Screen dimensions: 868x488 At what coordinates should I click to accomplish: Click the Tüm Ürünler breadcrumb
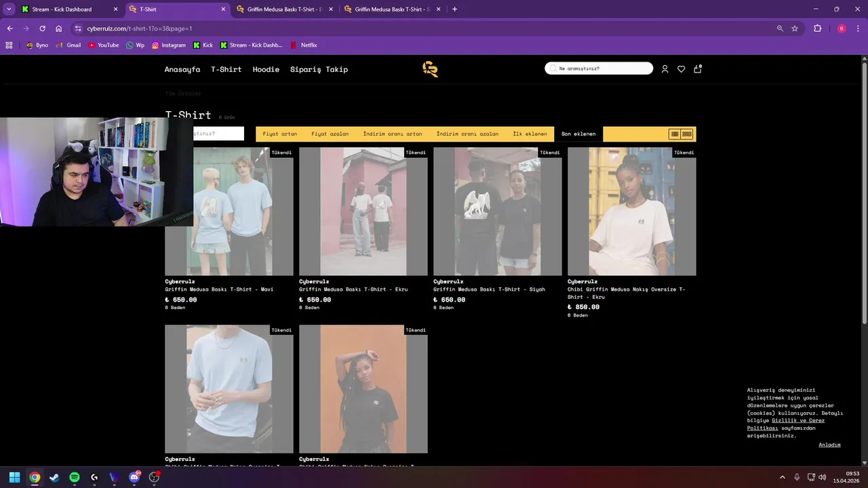183,94
